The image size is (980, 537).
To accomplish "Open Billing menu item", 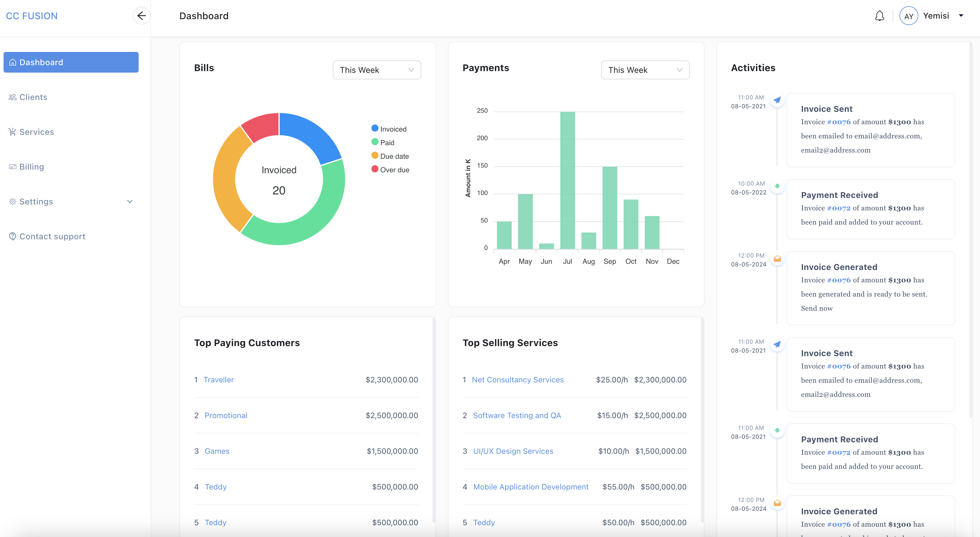I will point(71,167).
